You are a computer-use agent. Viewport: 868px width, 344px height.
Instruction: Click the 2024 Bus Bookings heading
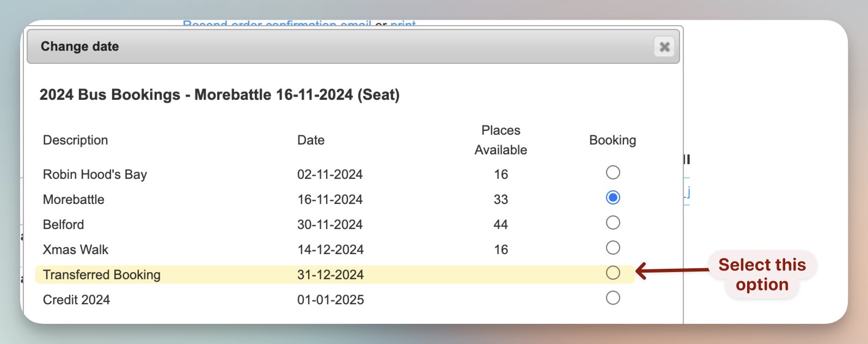(219, 95)
